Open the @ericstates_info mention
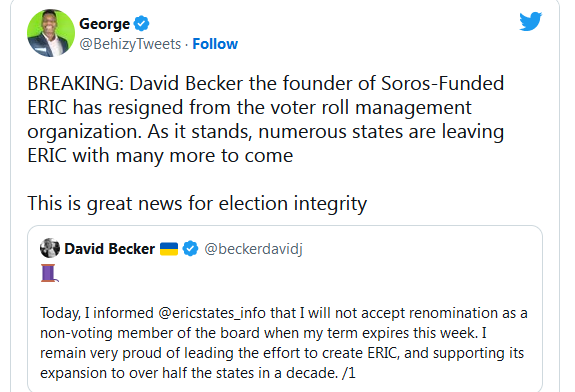The image size is (575, 392). pos(212,313)
